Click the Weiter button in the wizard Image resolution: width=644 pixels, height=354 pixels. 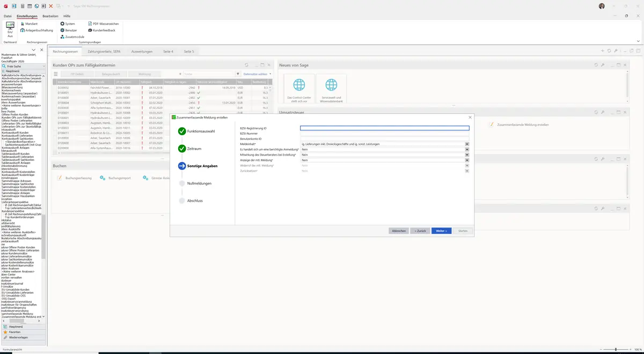pos(441,231)
